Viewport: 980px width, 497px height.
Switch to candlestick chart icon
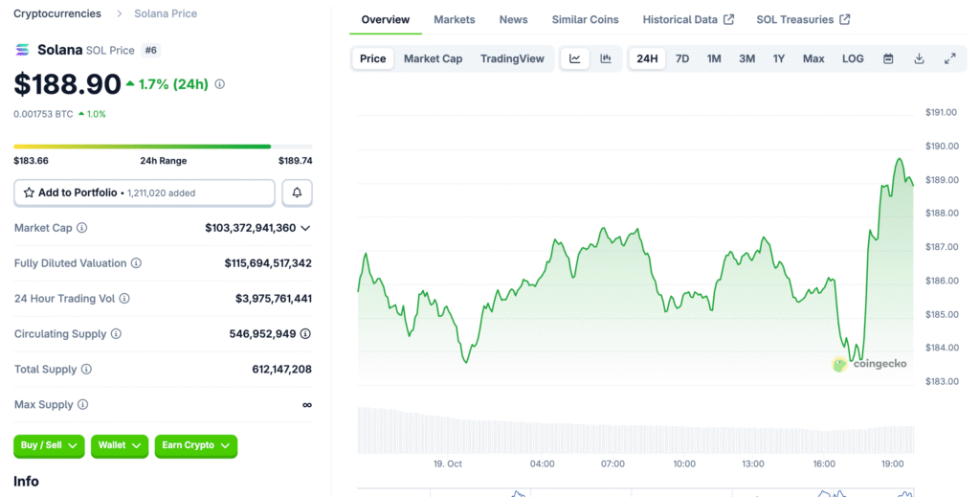click(606, 58)
